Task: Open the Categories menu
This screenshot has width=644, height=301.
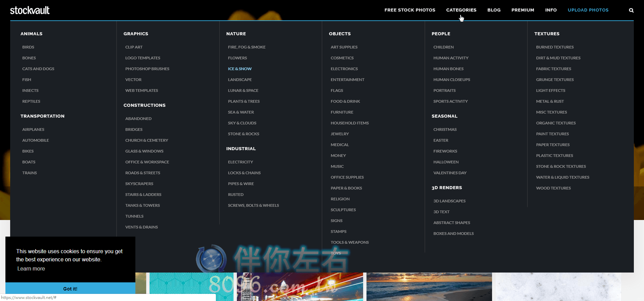Action: pyautogui.click(x=461, y=10)
